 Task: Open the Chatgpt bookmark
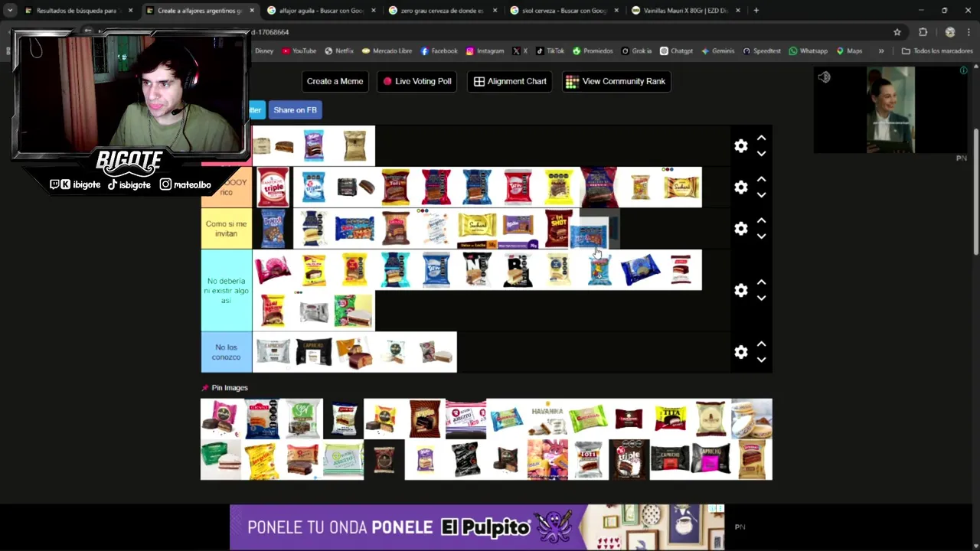676,51
